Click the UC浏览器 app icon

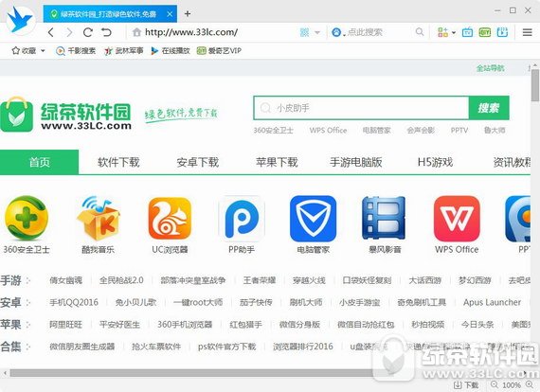point(170,218)
